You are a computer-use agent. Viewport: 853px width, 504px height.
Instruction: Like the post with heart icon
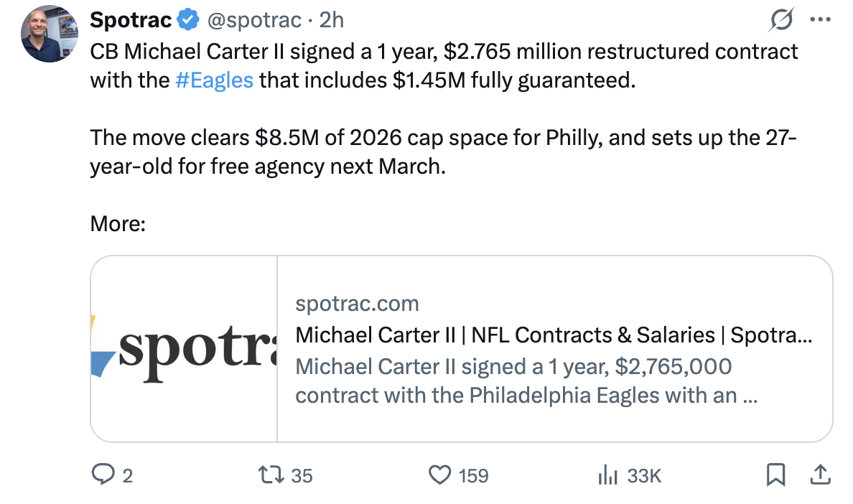439,475
